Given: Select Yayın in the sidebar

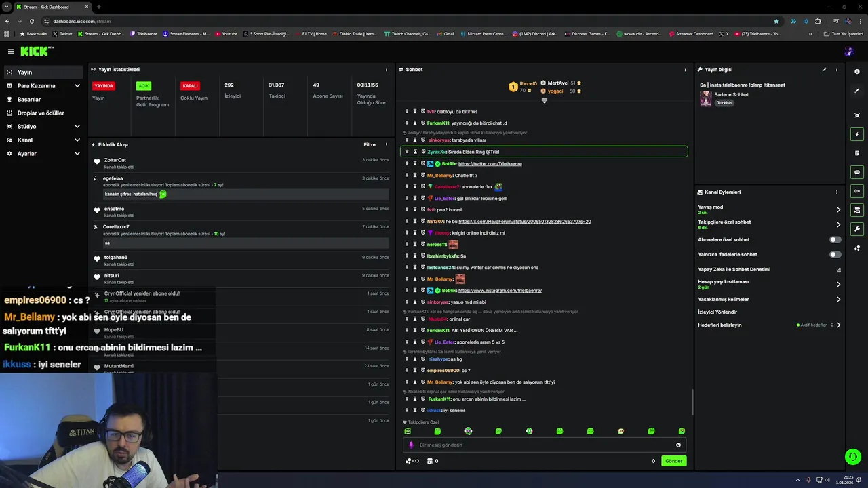Looking at the screenshot, I should point(44,73).
